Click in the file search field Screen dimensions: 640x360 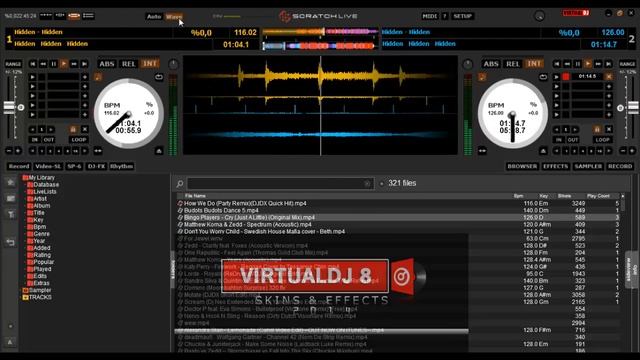coord(280,184)
